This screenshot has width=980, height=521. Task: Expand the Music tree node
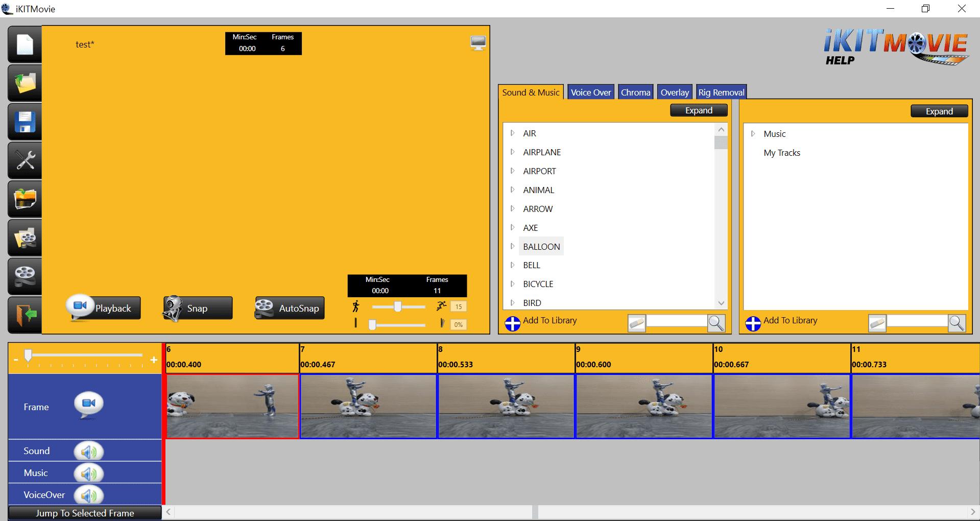pyautogui.click(x=753, y=134)
